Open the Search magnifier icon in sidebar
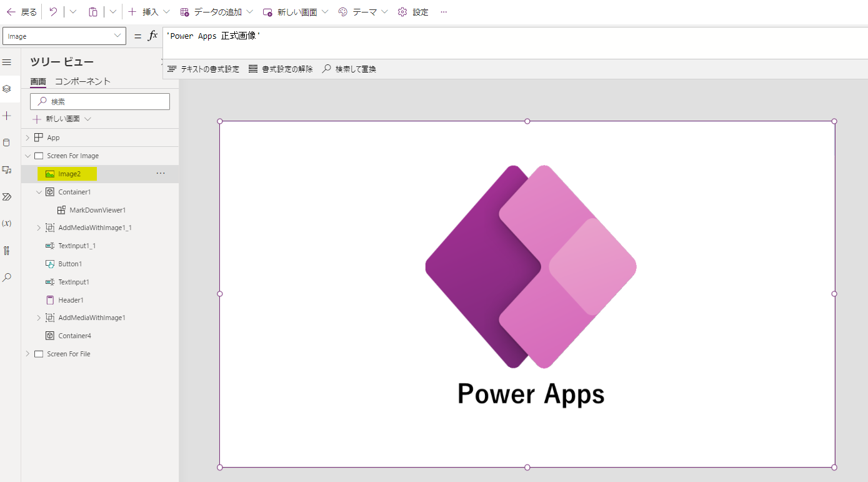868x482 pixels. point(7,277)
